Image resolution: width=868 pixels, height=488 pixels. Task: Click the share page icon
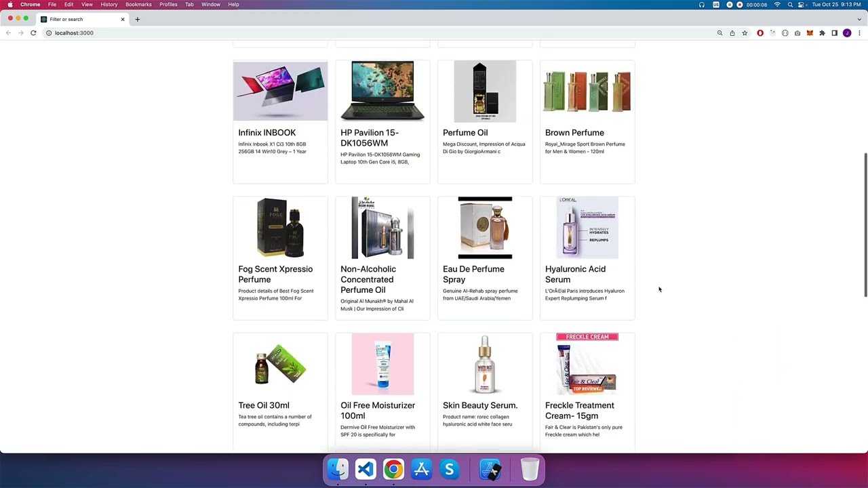pyautogui.click(x=732, y=33)
